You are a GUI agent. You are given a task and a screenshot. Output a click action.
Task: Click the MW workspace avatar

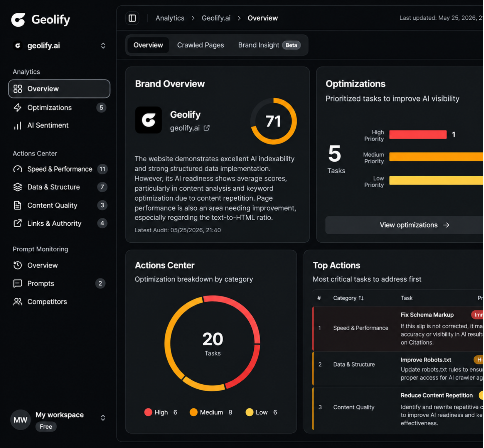click(20, 420)
